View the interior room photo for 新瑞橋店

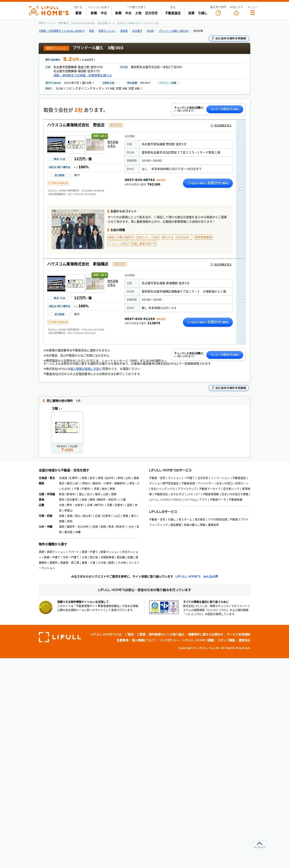[95, 283]
